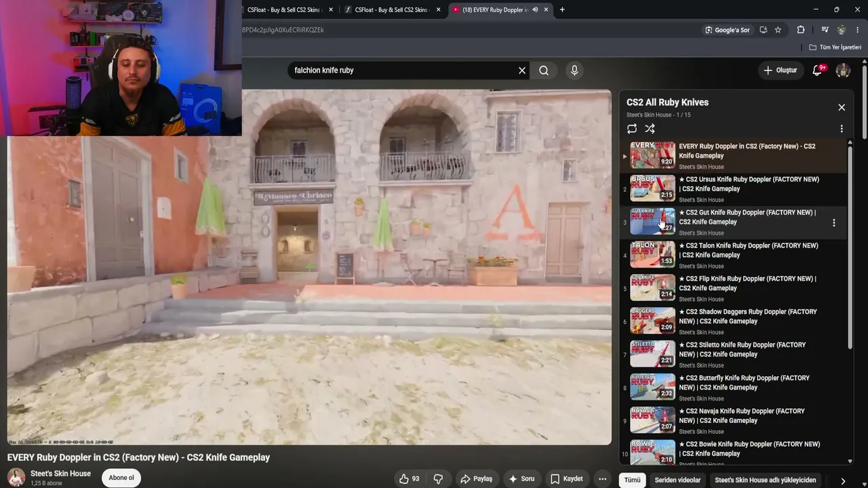Close the EVERY Ruby Doppler YouTube tab
868x488 pixels.
point(547,10)
